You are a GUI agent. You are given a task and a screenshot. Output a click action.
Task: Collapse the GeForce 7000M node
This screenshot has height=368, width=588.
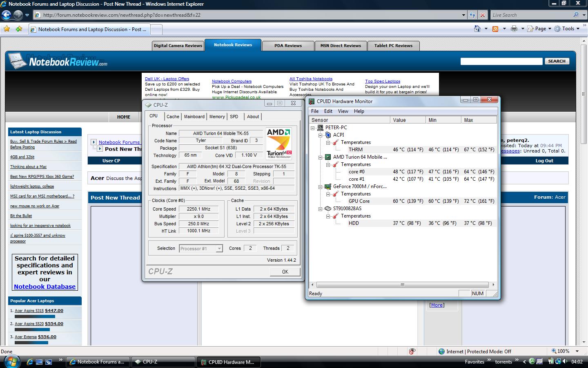321,186
